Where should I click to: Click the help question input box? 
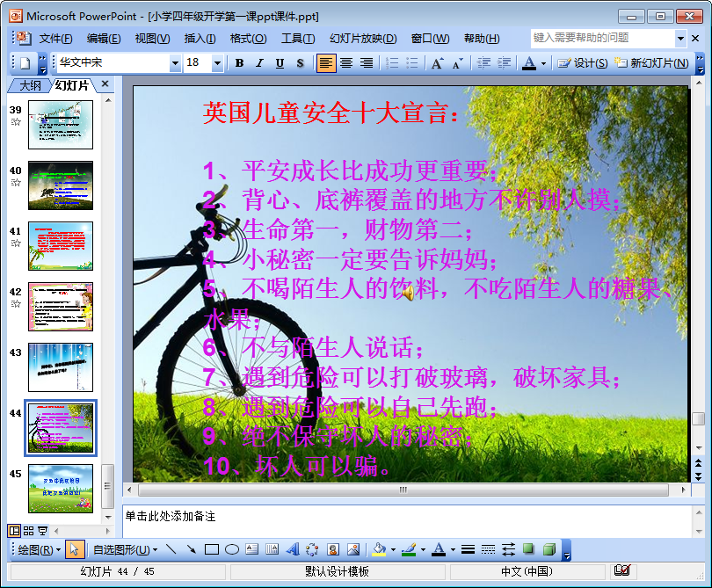[x=603, y=38]
